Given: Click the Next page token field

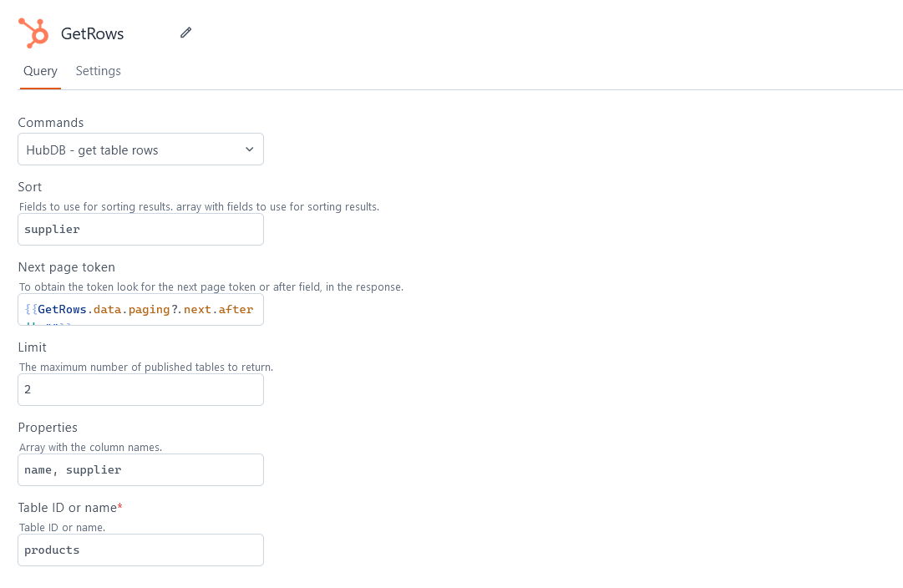Looking at the screenshot, I should [x=140, y=309].
